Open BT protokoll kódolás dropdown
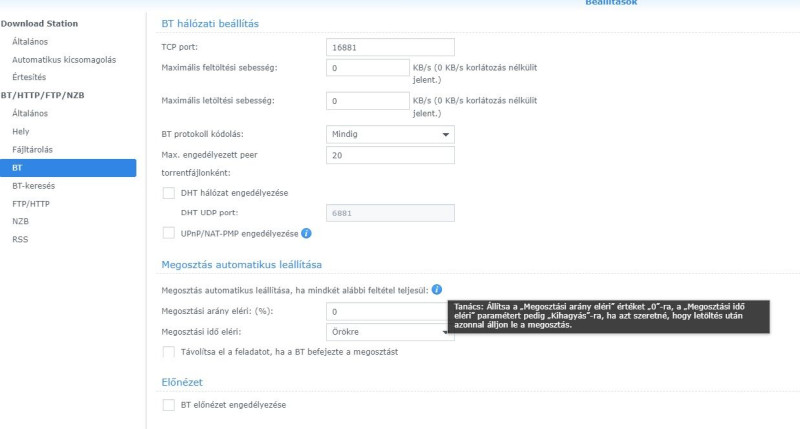800x429 pixels. (x=390, y=134)
